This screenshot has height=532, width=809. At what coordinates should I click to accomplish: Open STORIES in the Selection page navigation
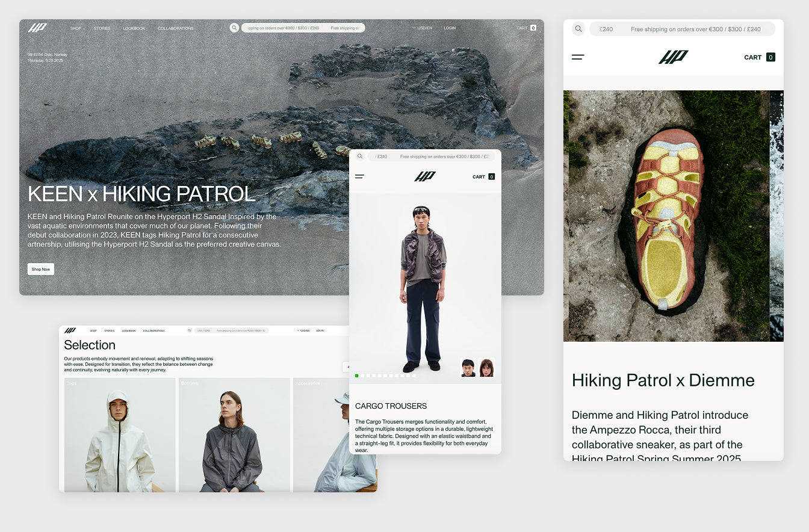coord(109,330)
